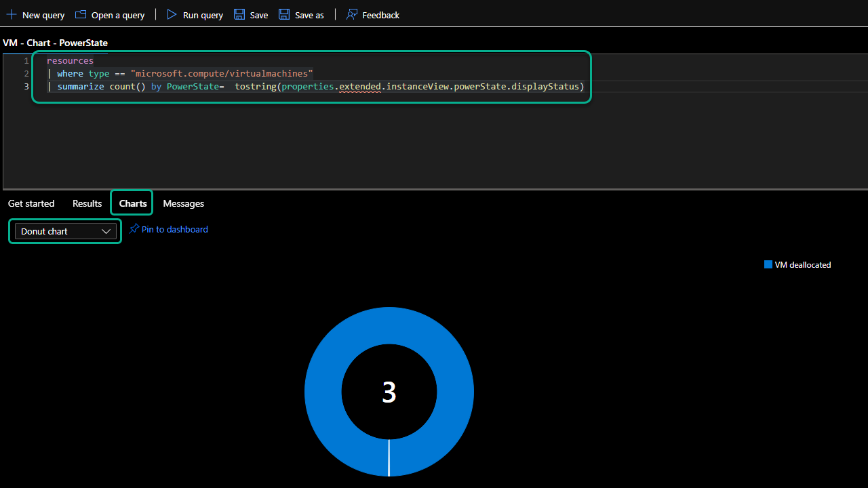The image size is (868, 488).
Task: Select the Charts tab
Action: pyautogui.click(x=133, y=203)
